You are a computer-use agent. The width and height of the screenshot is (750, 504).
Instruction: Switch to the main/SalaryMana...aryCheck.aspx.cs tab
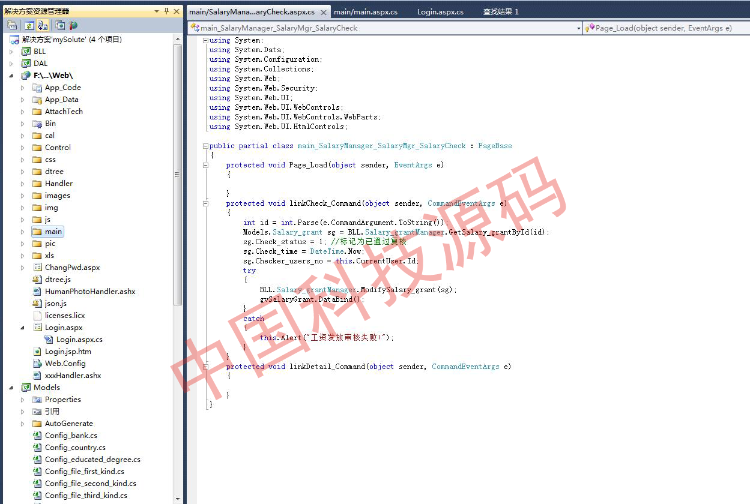click(x=252, y=12)
